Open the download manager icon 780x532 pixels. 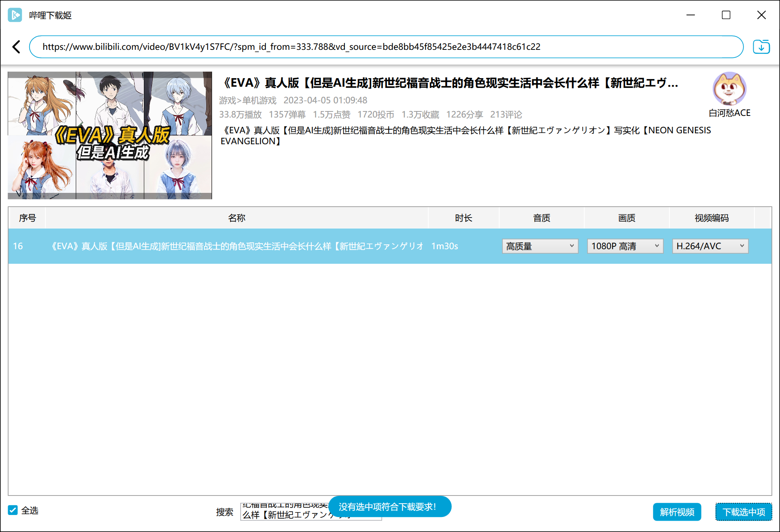pos(761,47)
